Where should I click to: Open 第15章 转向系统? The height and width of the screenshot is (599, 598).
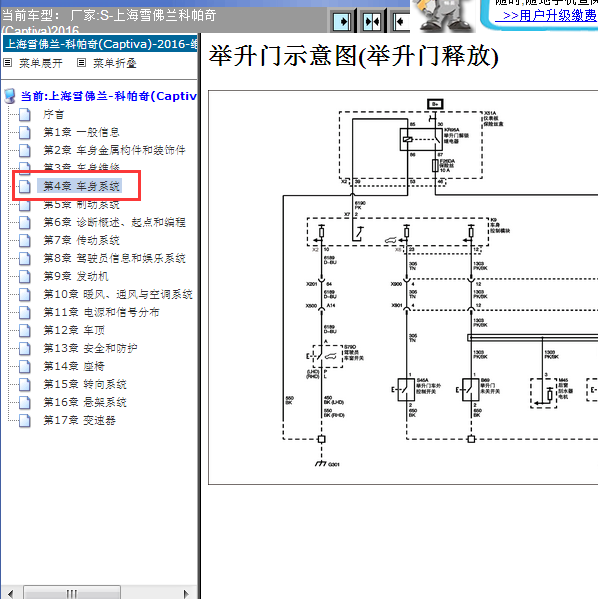pos(85,384)
